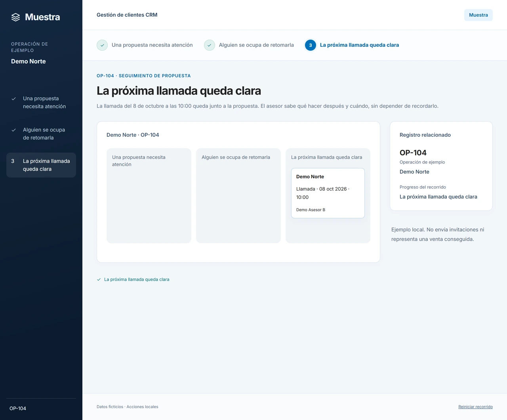Click 'Demo Asesor B' on the call card
Image resolution: width=507 pixels, height=420 pixels.
click(x=311, y=210)
